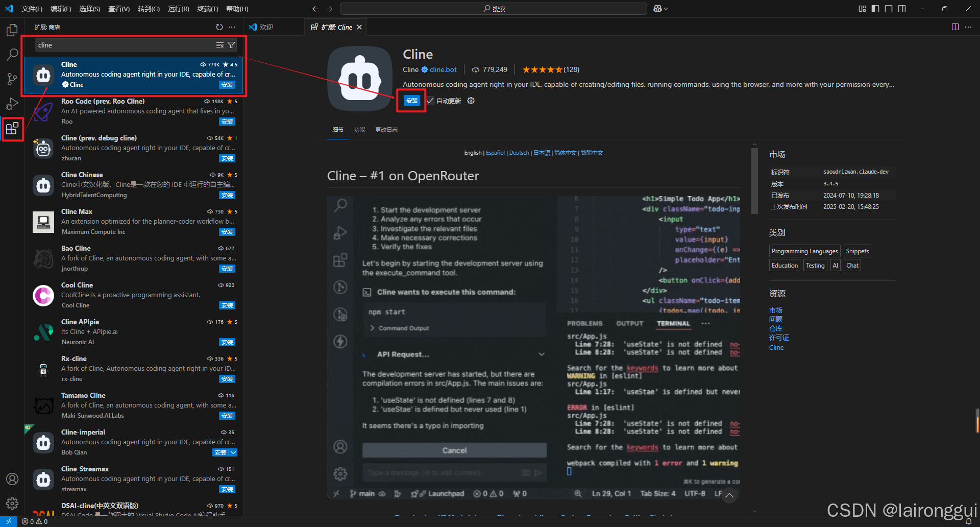The width and height of the screenshot is (980, 527).
Task: Clear the extension search results
Action: click(220, 45)
